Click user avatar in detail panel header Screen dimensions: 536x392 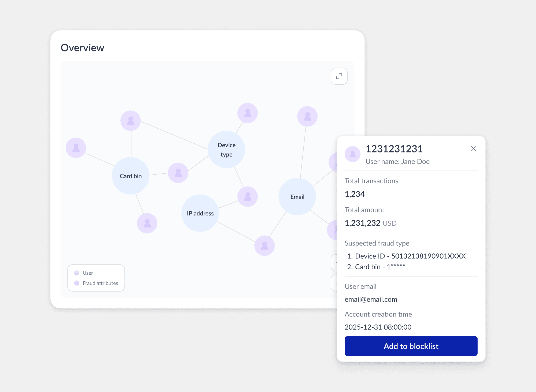click(353, 154)
